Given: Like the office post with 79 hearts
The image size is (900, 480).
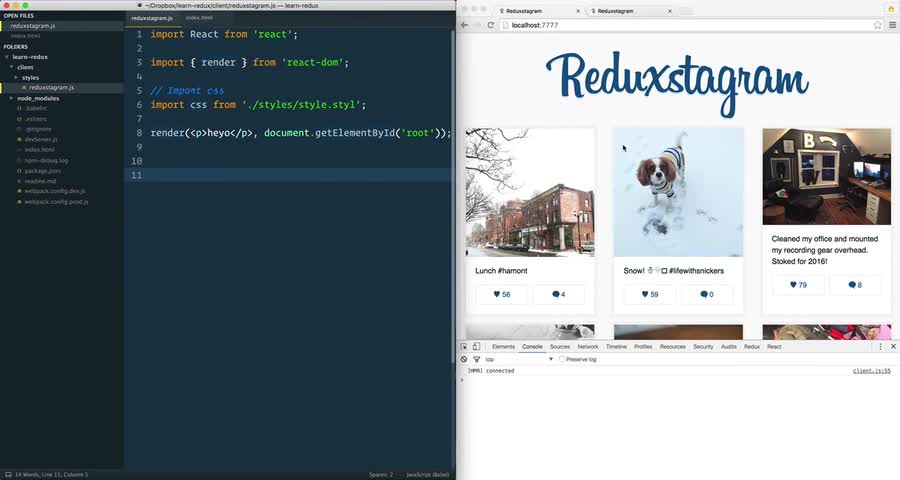Looking at the screenshot, I should click(x=798, y=285).
